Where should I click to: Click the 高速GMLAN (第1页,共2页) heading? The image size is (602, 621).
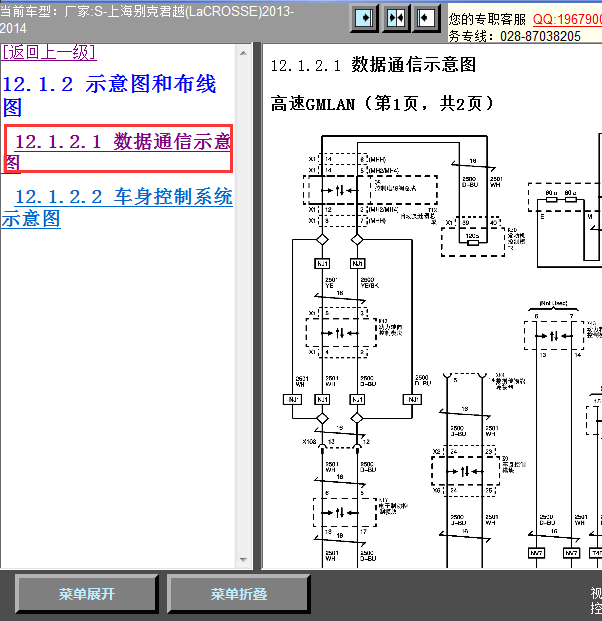(x=382, y=104)
